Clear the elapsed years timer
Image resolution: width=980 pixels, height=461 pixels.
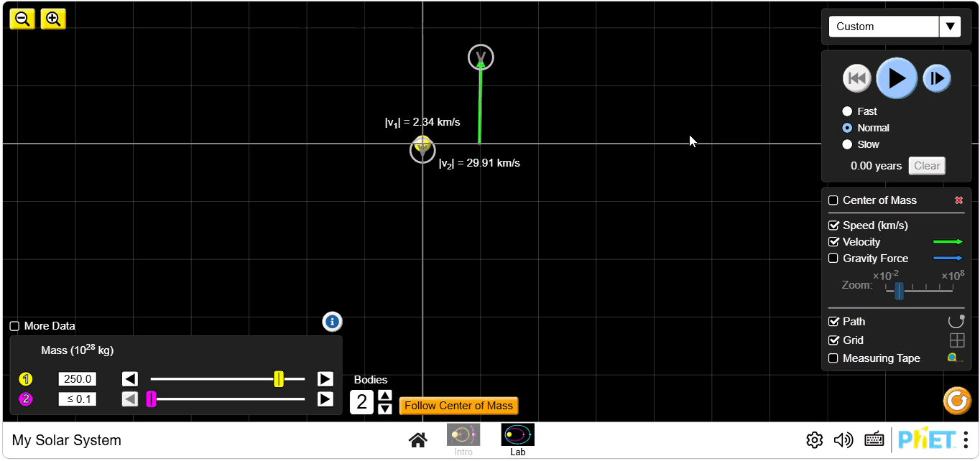point(926,165)
